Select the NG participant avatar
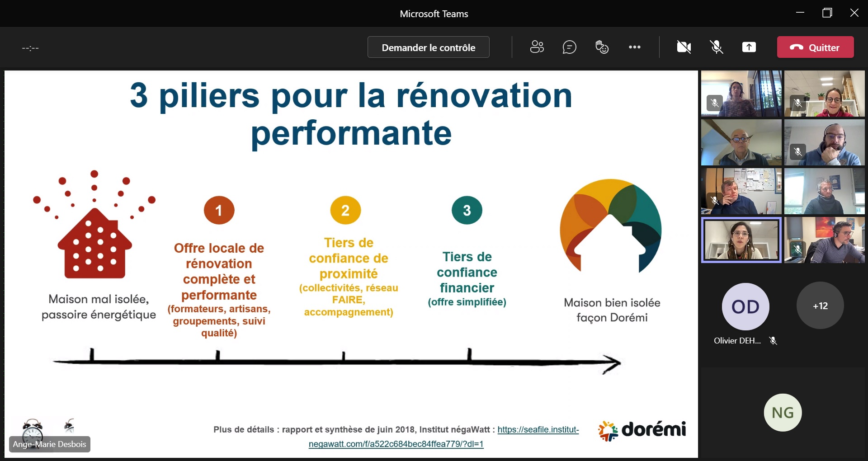Image resolution: width=868 pixels, height=461 pixels. coord(783,413)
